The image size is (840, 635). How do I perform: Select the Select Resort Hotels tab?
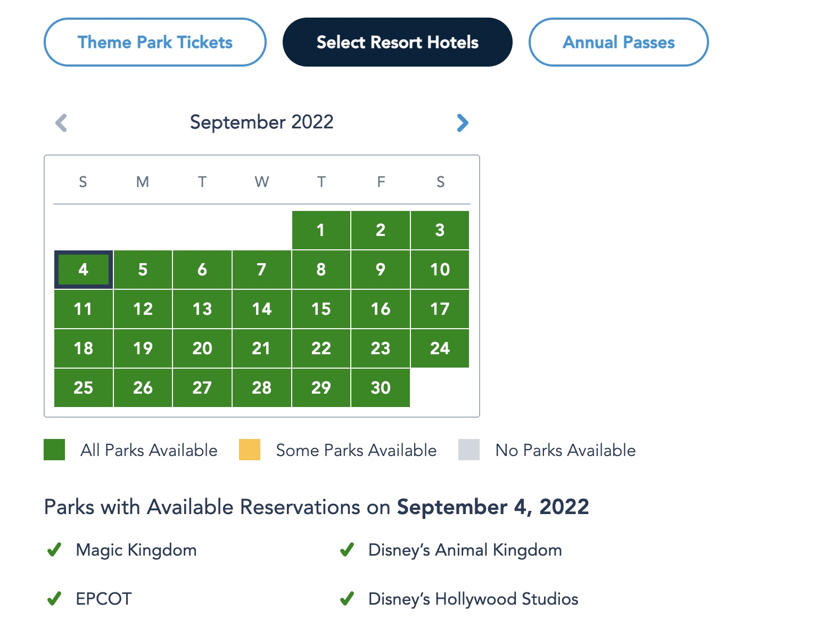397,42
